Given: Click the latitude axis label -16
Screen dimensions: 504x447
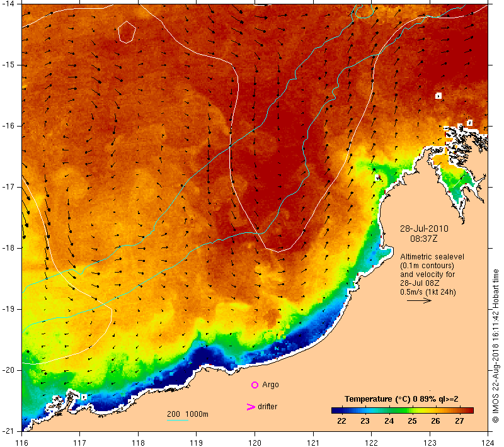Looking at the screenshot, I should click(x=8, y=126).
